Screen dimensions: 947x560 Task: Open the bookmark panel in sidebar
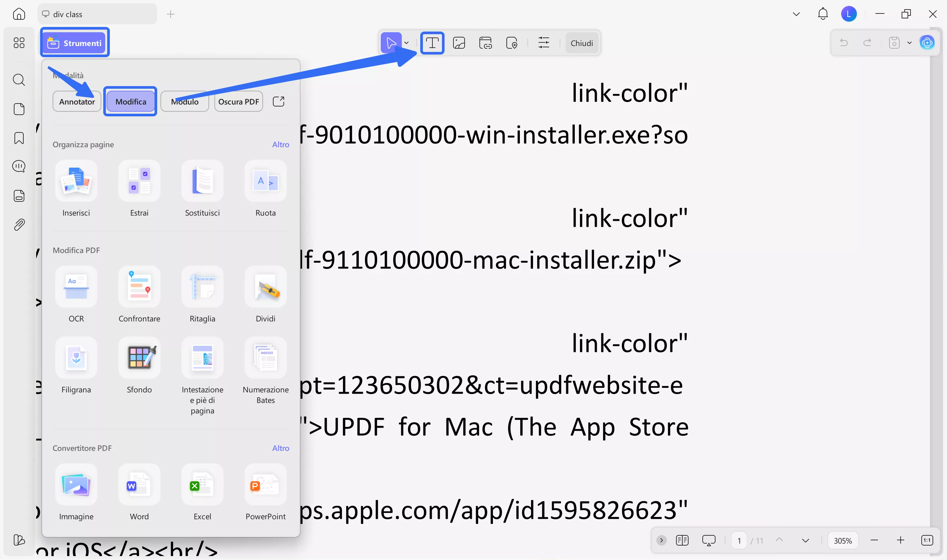coord(19,138)
